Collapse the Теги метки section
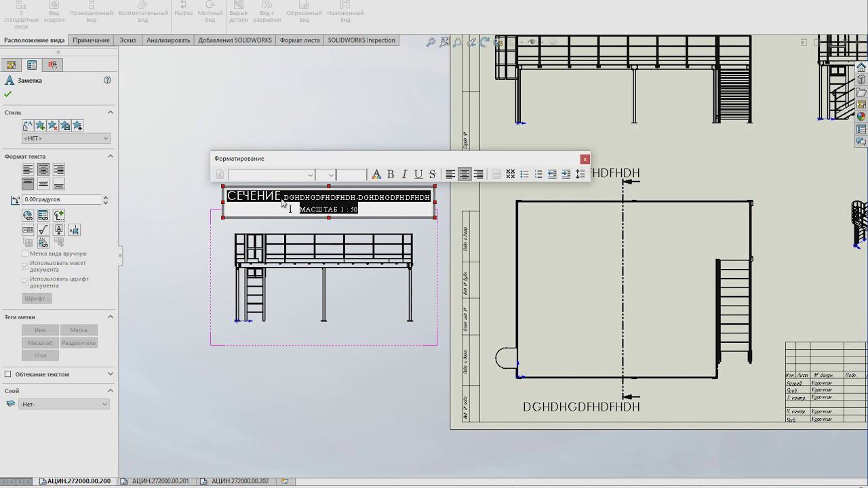Screen dimensions: 868x488 pos(111,317)
